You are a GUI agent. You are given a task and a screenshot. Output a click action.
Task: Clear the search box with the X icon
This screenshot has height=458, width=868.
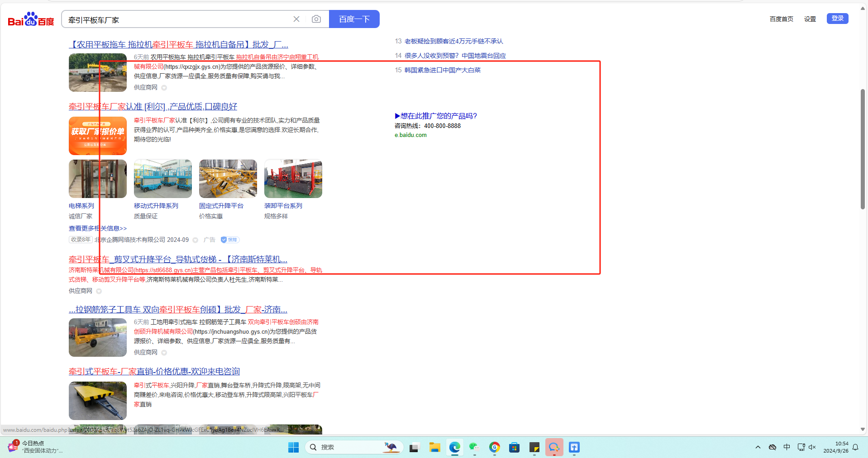[x=296, y=19]
